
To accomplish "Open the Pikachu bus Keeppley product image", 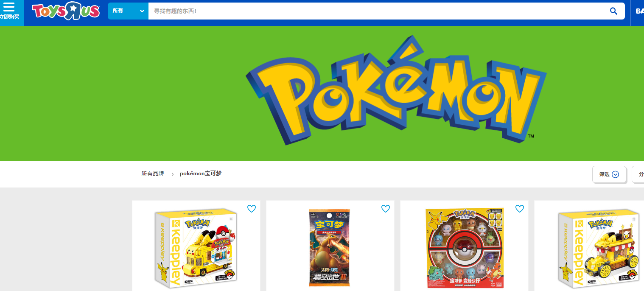I will pyautogui.click(x=196, y=248).
